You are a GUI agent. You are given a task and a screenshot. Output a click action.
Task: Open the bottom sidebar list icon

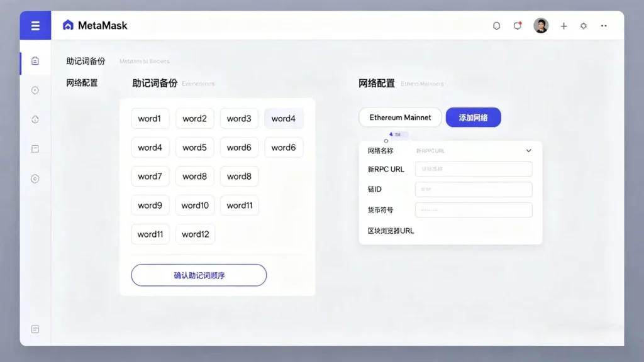point(35,329)
